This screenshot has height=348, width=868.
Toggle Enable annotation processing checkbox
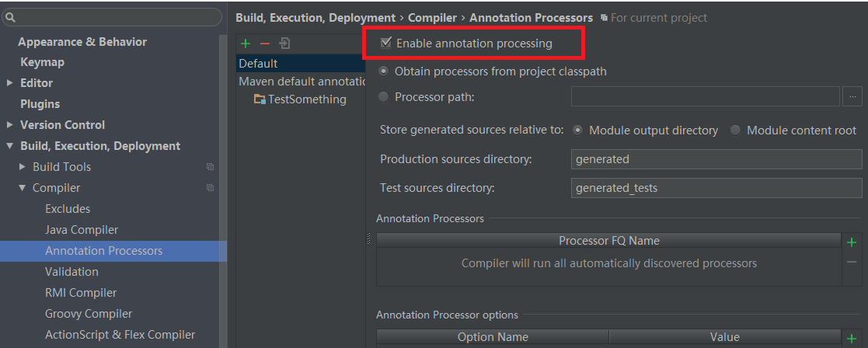pyautogui.click(x=386, y=43)
